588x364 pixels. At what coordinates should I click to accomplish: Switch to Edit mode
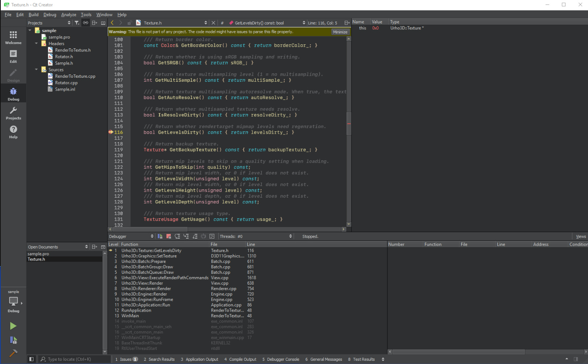pos(13,56)
